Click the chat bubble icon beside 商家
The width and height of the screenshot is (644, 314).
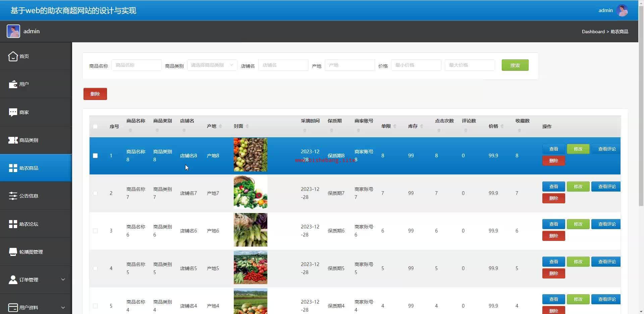tap(13, 112)
